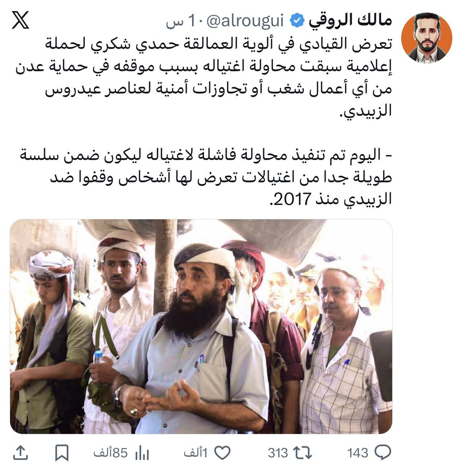Screen dimensions: 462x476
Task: Click the 85 ألف views count
Action: [x=111, y=453]
